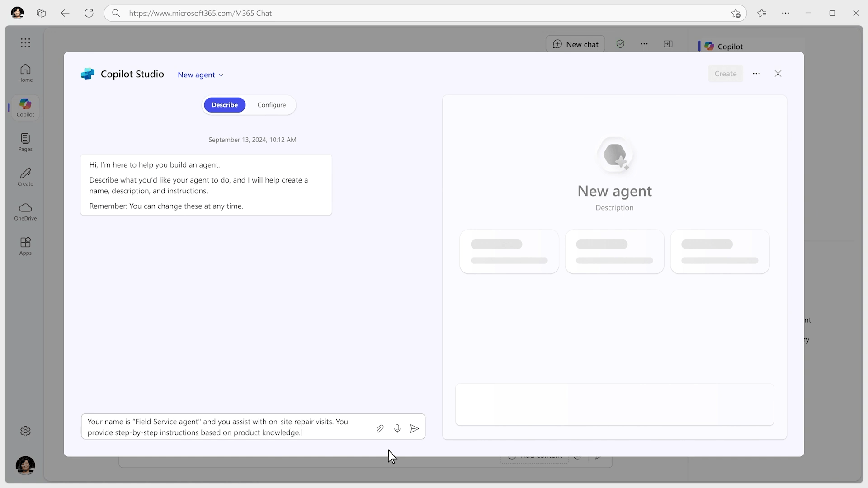The image size is (868, 488).
Task: Open settings gear in sidebar
Action: click(25, 431)
